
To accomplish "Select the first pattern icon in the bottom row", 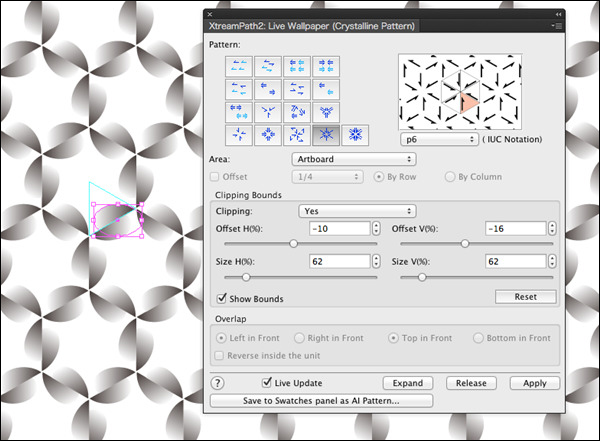I will click(x=240, y=133).
